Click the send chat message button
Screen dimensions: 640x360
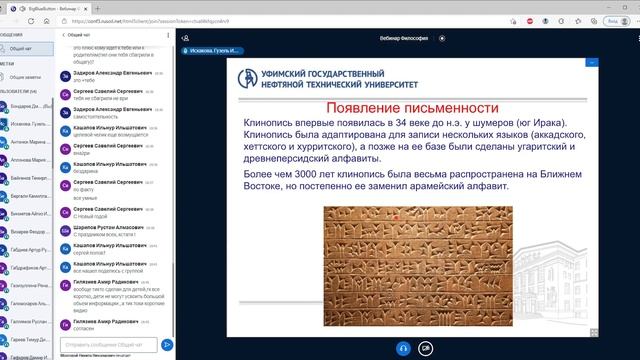(x=167, y=345)
